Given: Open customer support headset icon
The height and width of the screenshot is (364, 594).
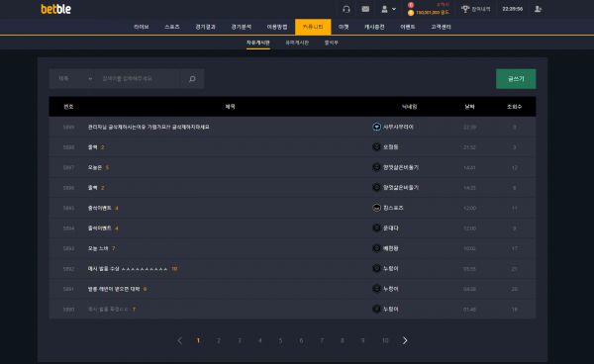Looking at the screenshot, I should click(346, 9).
